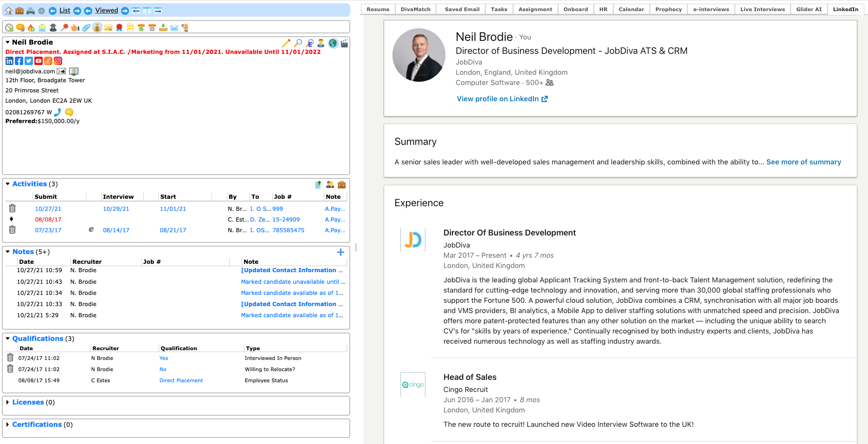
Task: Click the download tray icon
Action: 163,28
